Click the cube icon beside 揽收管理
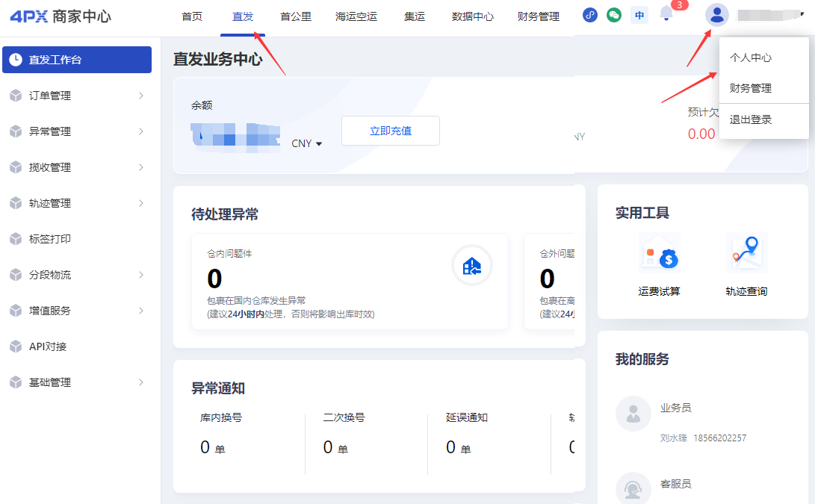The width and height of the screenshot is (815, 504). coord(16,167)
